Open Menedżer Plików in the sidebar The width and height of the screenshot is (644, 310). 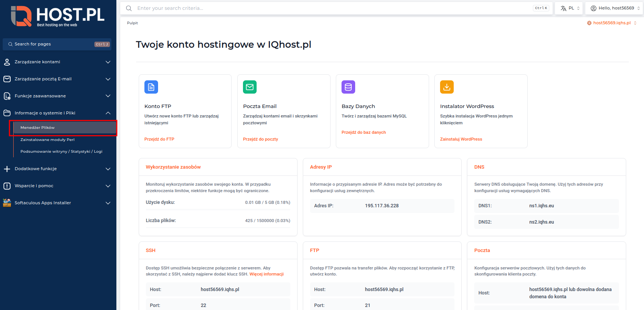(x=38, y=128)
